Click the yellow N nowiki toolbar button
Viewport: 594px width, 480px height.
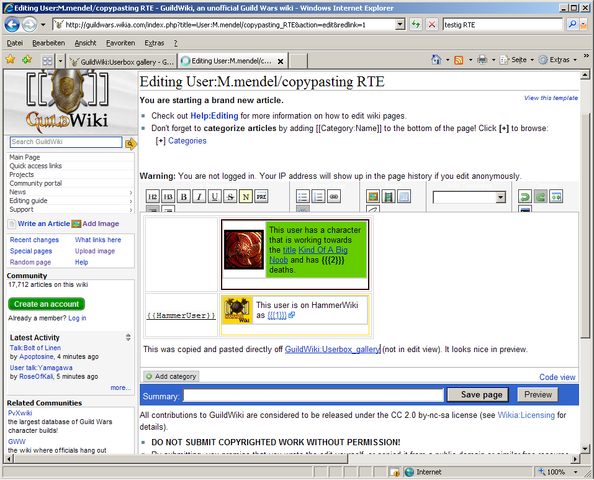pyautogui.click(x=246, y=197)
